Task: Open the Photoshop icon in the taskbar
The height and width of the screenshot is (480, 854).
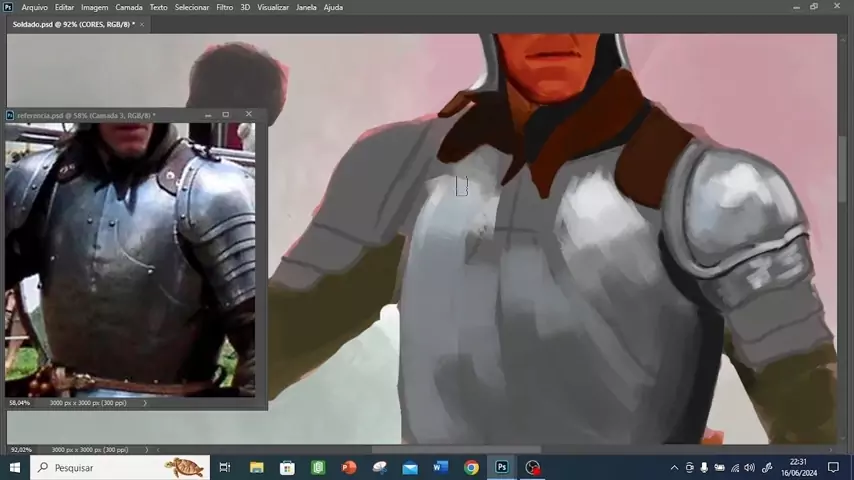Action: tap(502, 467)
